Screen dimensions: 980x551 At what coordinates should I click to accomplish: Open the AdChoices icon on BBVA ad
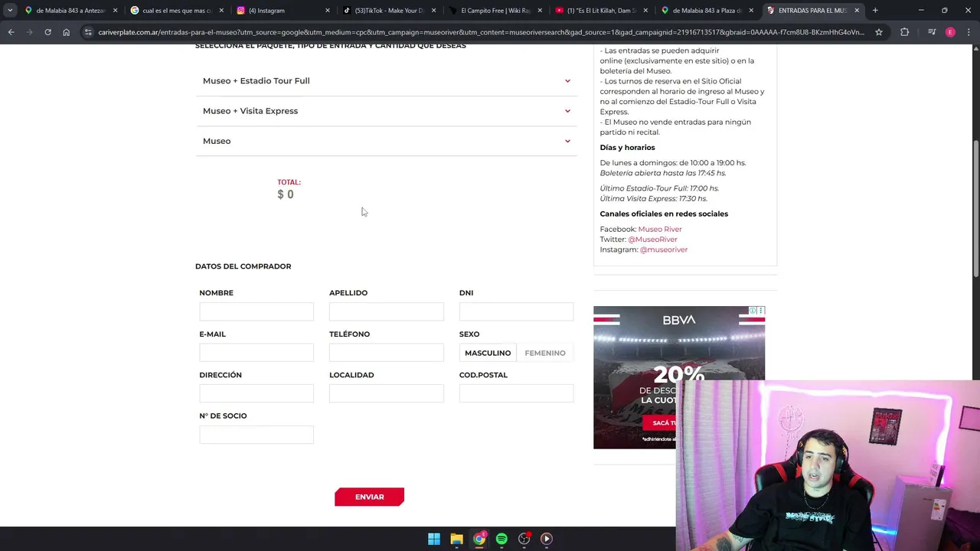(x=753, y=311)
